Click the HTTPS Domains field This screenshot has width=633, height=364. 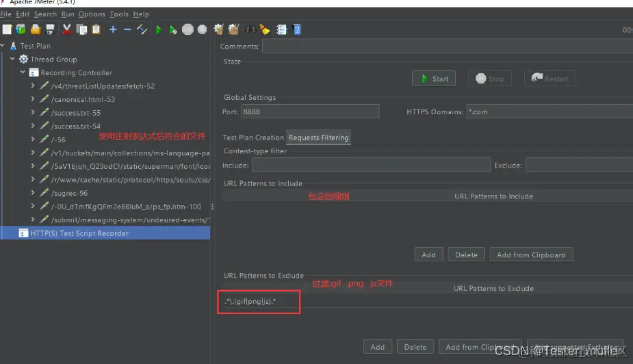point(550,112)
